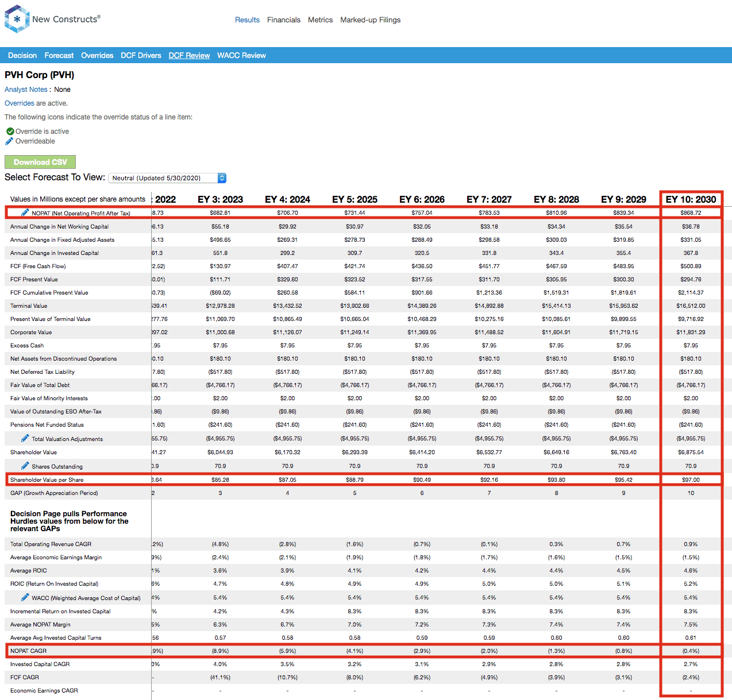Click the EY 3: 2023 column header
The width and height of the screenshot is (732, 700).
pyautogui.click(x=220, y=199)
